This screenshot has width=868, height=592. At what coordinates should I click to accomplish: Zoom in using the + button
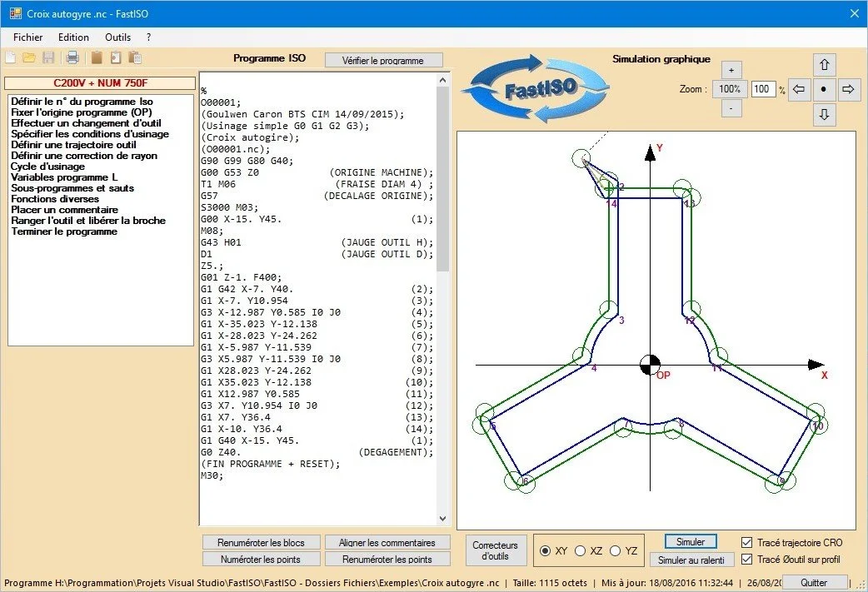pos(731,70)
